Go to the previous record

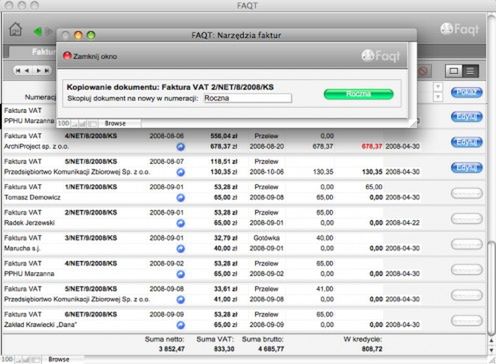pyautogui.click(x=27, y=71)
